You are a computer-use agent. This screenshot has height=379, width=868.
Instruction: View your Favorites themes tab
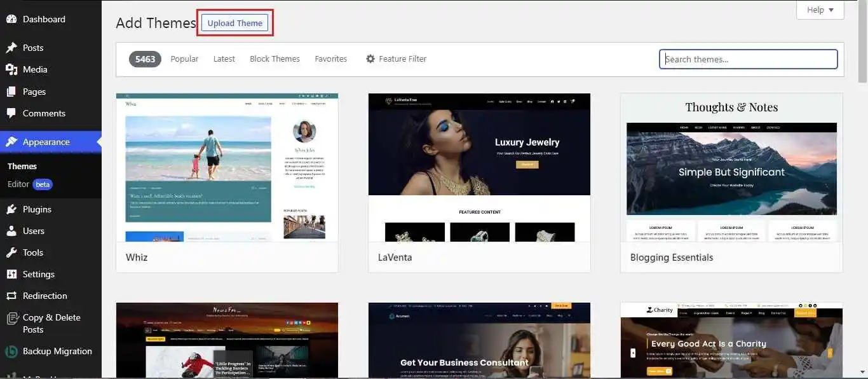tap(330, 59)
